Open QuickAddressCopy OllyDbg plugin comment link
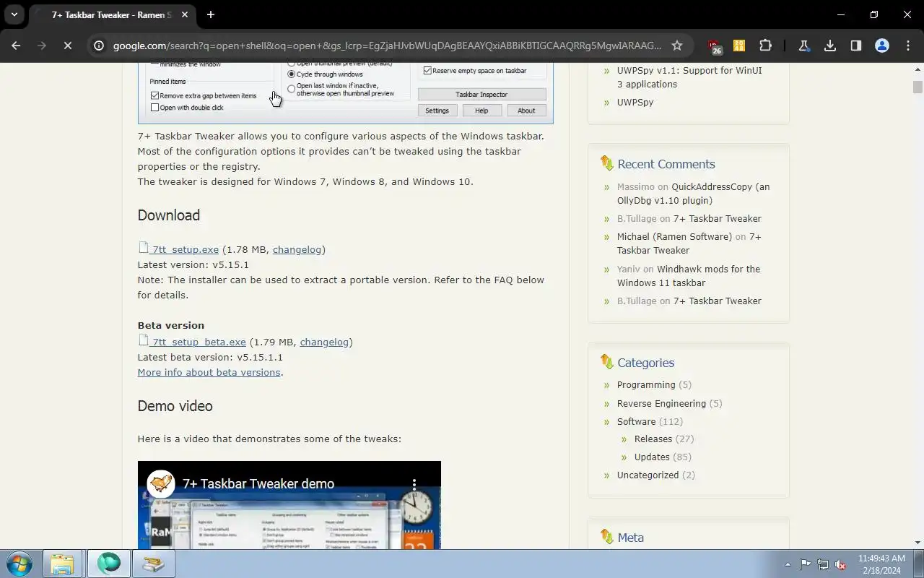The height and width of the screenshot is (578, 924). tap(693, 193)
